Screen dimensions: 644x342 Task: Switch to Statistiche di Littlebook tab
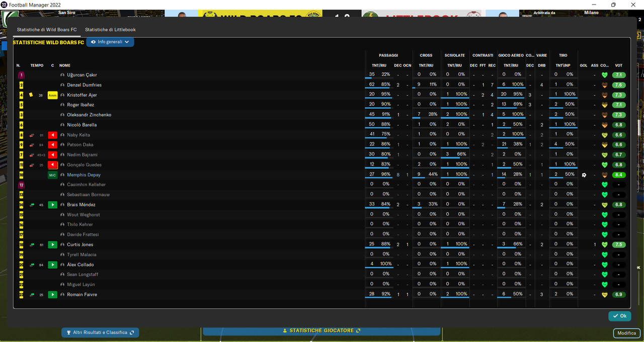110,30
